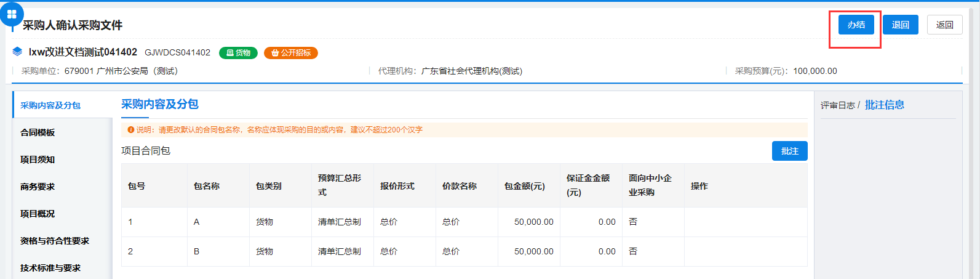Switch to the 评审日志 panel tab
Image resolution: width=980 pixels, height=279 pixels.
[x=837, y=105]
